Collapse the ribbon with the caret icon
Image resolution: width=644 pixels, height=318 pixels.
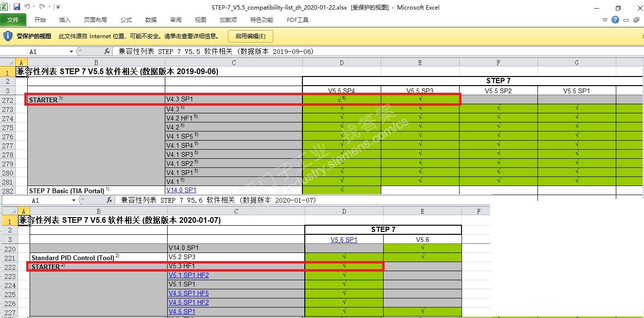tap(605, 20)
